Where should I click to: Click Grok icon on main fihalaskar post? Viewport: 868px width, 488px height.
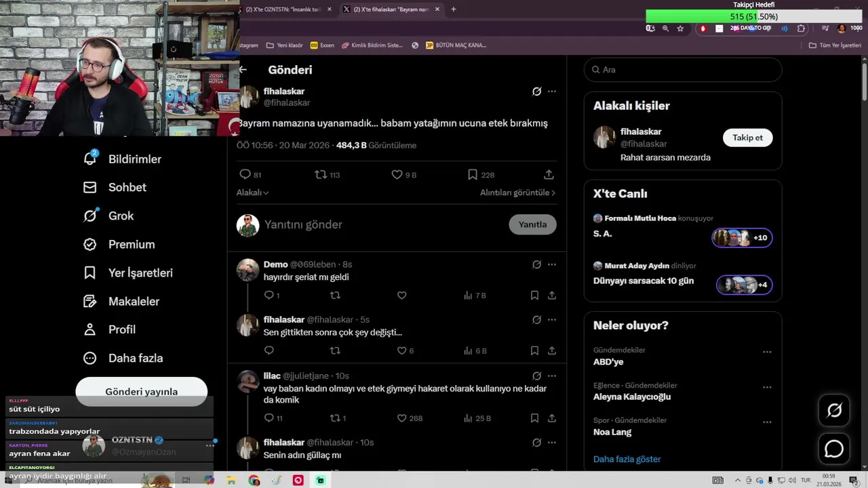[x=536, y=91]
